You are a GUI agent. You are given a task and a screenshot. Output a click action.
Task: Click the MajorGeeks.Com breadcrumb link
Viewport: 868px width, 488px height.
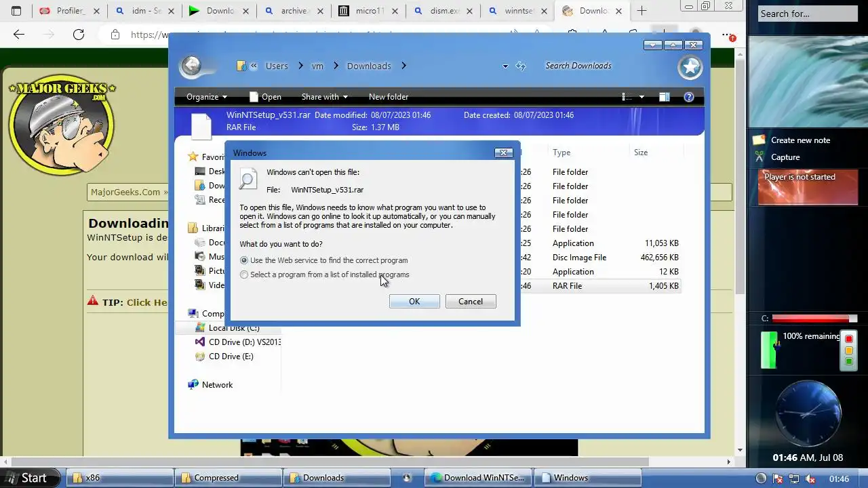[x=125, y=192]
